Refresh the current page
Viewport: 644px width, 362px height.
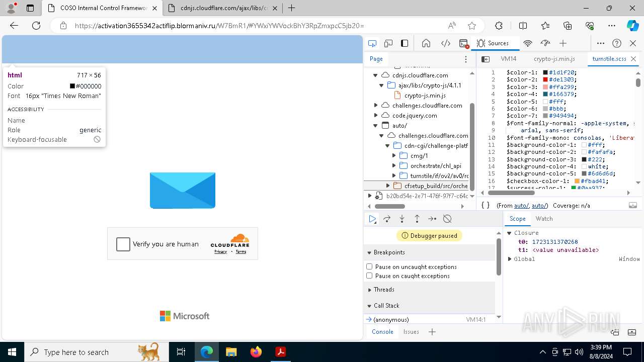click(x=36, y=26)
